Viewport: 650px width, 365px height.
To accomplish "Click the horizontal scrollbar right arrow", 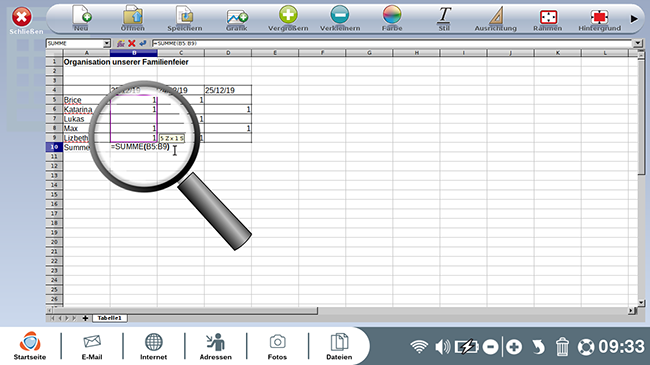I will [631, 310].
